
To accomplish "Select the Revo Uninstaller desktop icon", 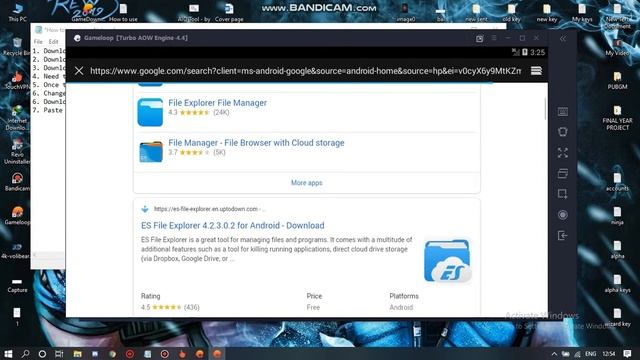I will click(17, 151).
